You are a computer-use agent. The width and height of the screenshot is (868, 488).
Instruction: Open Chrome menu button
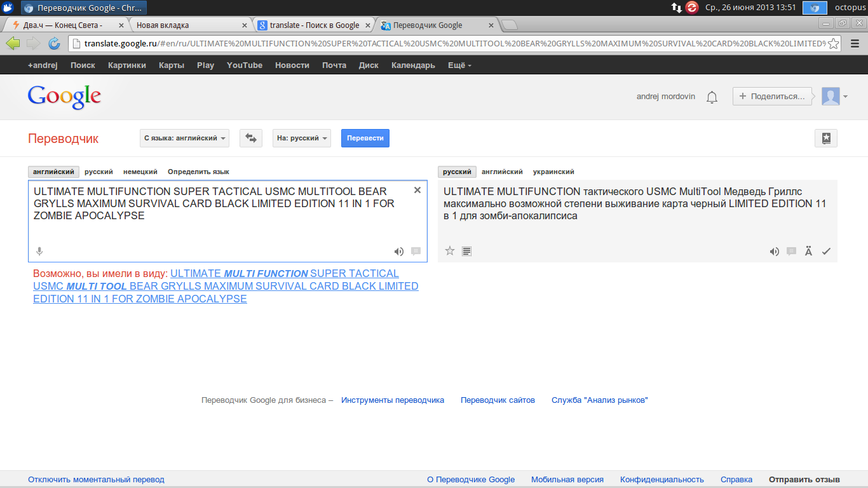pos(855,44)
